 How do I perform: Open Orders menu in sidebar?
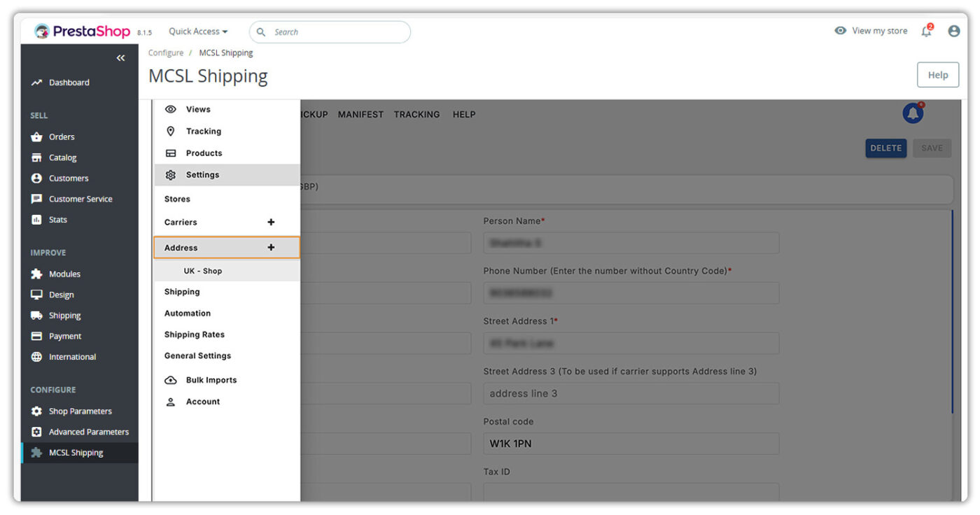(62, 137)
